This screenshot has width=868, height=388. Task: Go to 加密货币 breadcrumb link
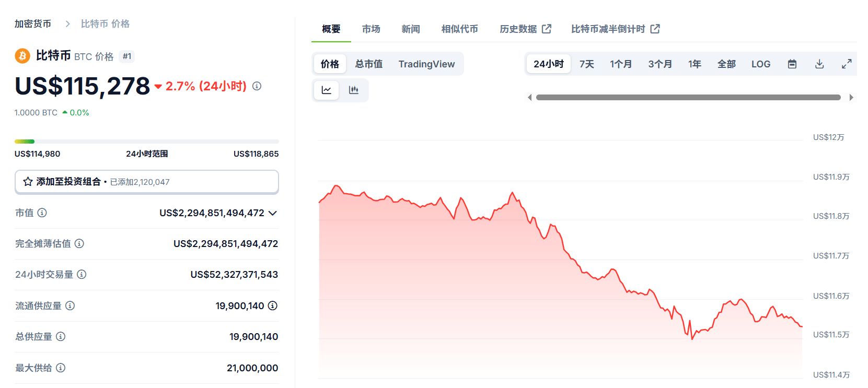(x=33, y=23)
